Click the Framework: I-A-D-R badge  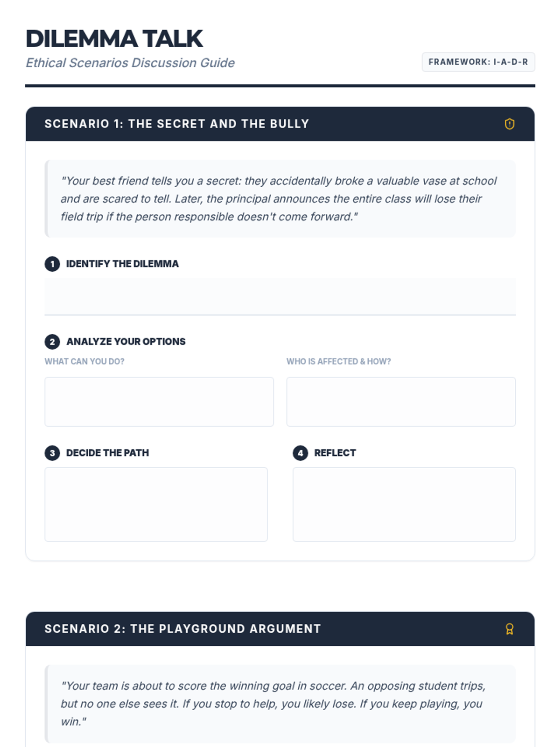pos(478,62)
